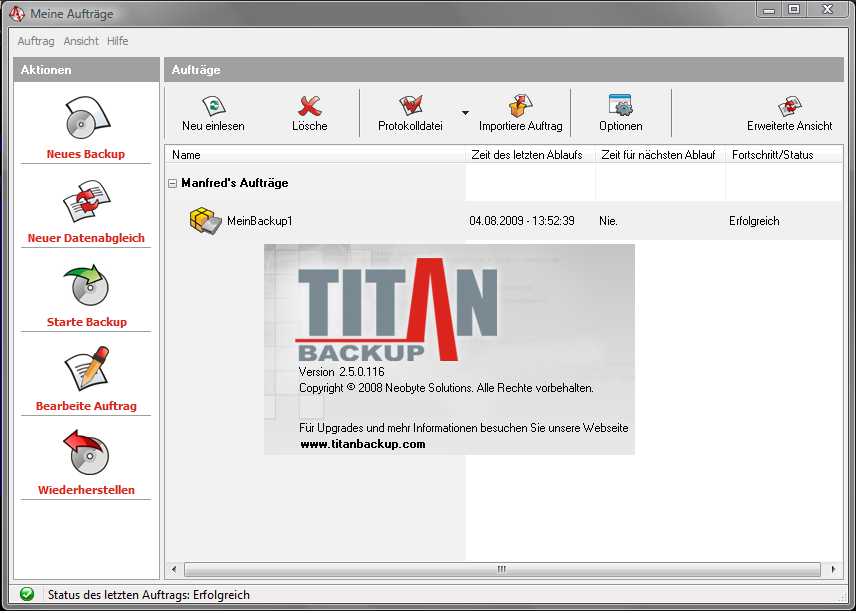Close the Meine Aufträge window
Viewport: 856px width, 613px height.
tap(828, 10)
